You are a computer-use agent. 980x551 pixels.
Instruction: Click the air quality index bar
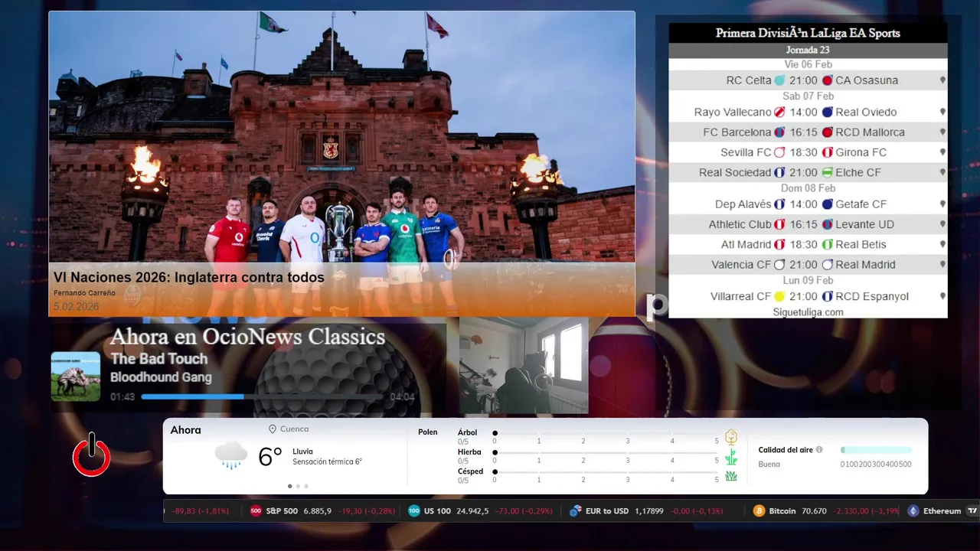point(876,450)
